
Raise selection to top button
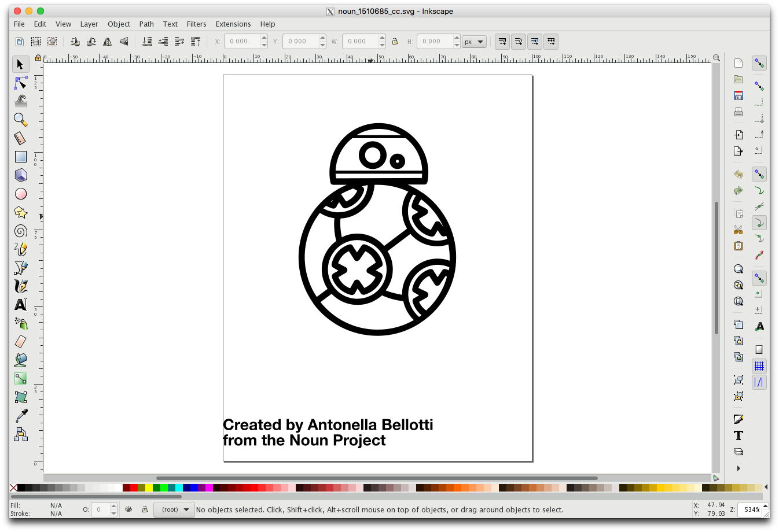(x=196, y=41)
